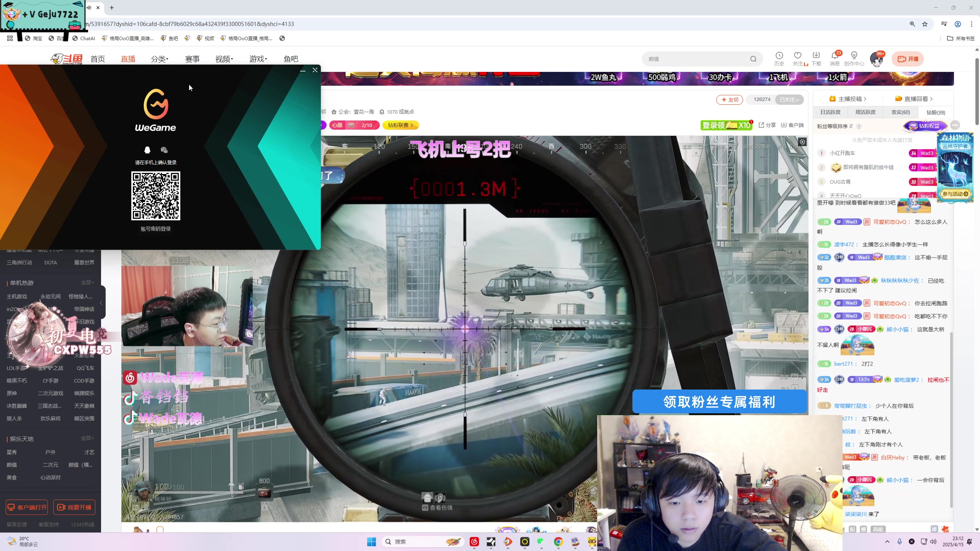Viewport: 980px width, 551px height.
Task: Open a new Chrome tab
Action: (112, 8)
